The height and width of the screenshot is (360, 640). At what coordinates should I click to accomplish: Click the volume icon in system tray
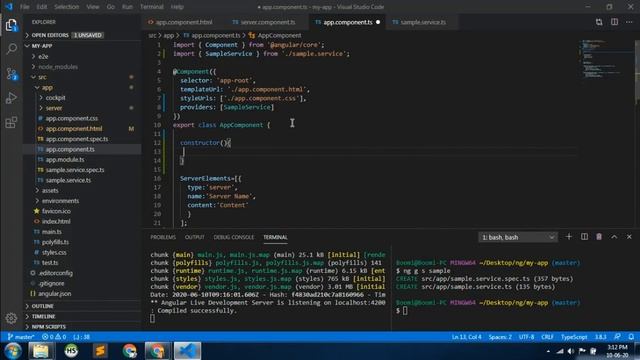point(571,351)
